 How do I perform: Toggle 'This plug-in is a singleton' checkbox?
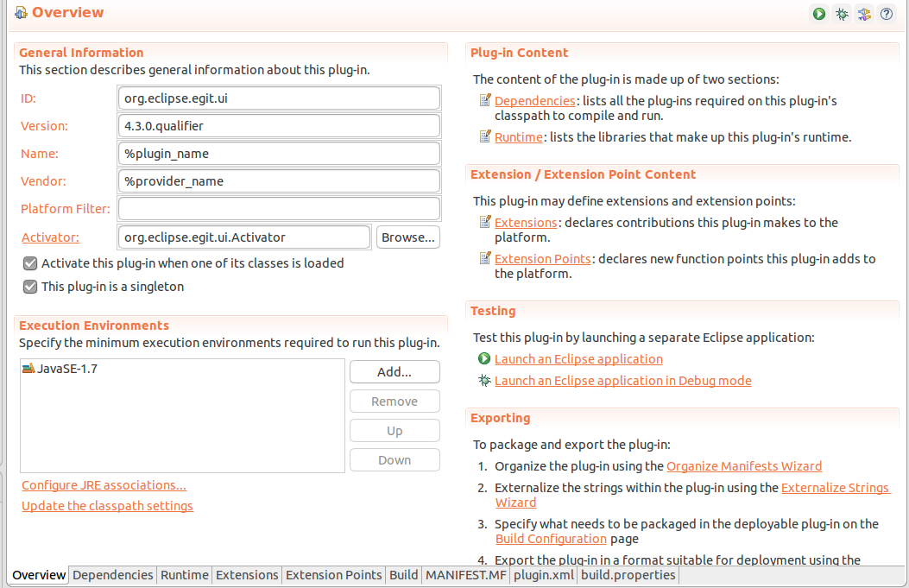point(30,287)
